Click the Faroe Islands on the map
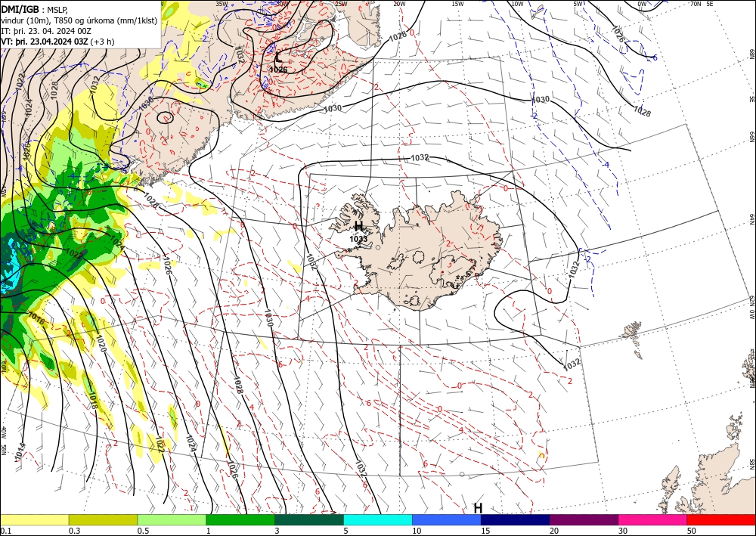 click(634, 339)
